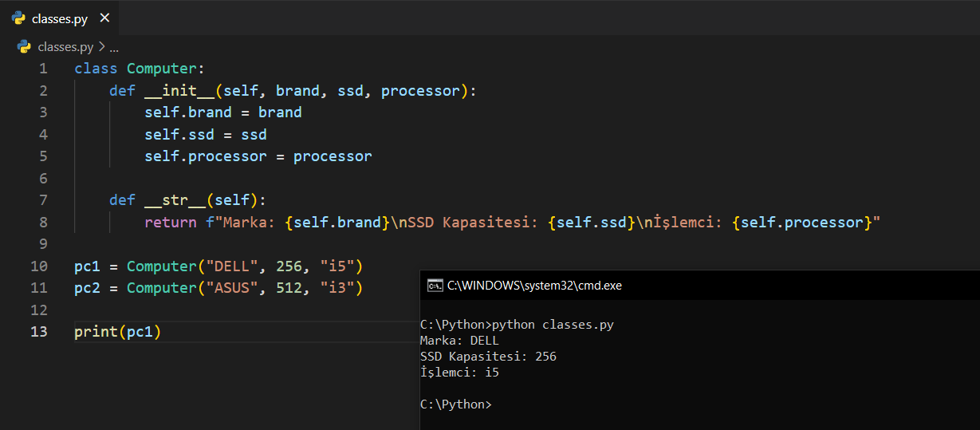Viewport: 980px width, 430px height.
Task: Click the Python icon on the classes.py tab
Action: [x=18, y=18]
